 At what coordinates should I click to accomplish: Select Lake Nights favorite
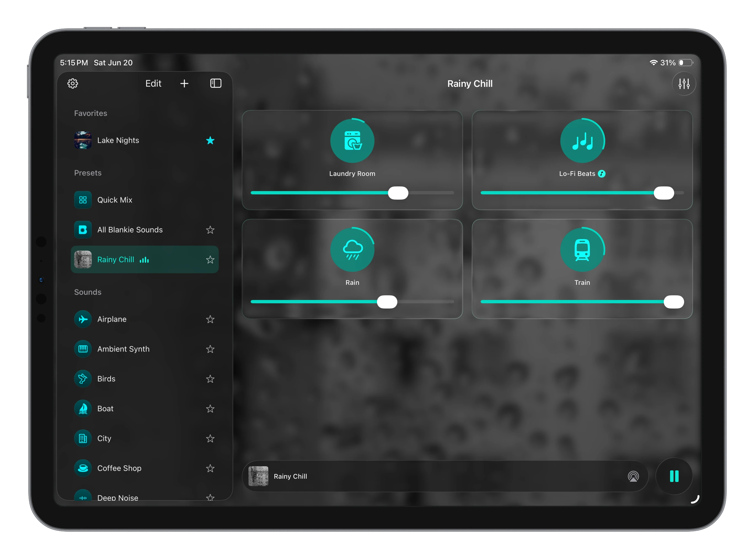144,140
